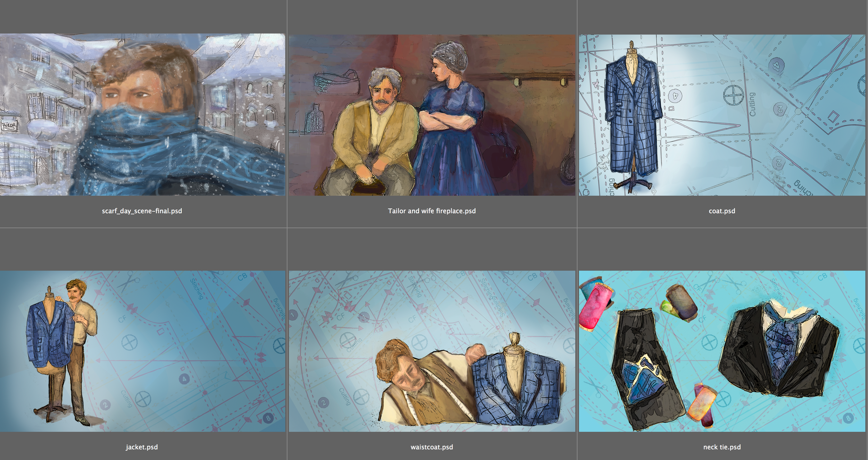Click the jacket.psd thumbnail image

[142, 351]
